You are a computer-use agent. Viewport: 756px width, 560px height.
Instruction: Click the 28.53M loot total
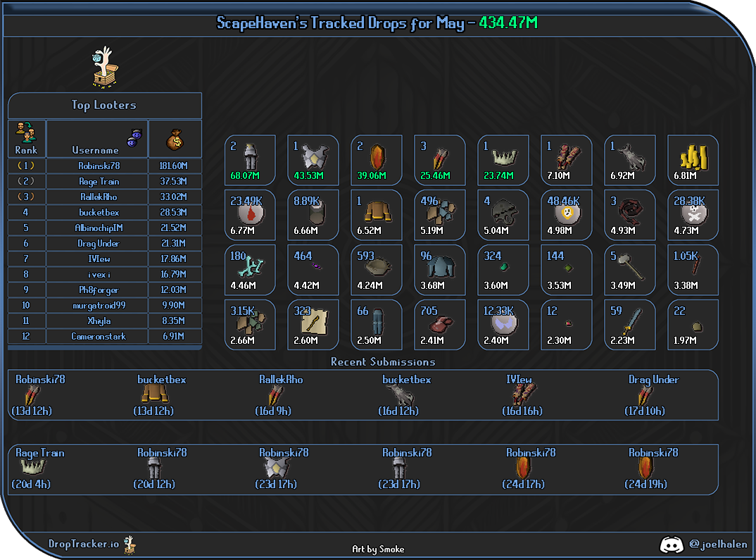coord(174,212)
